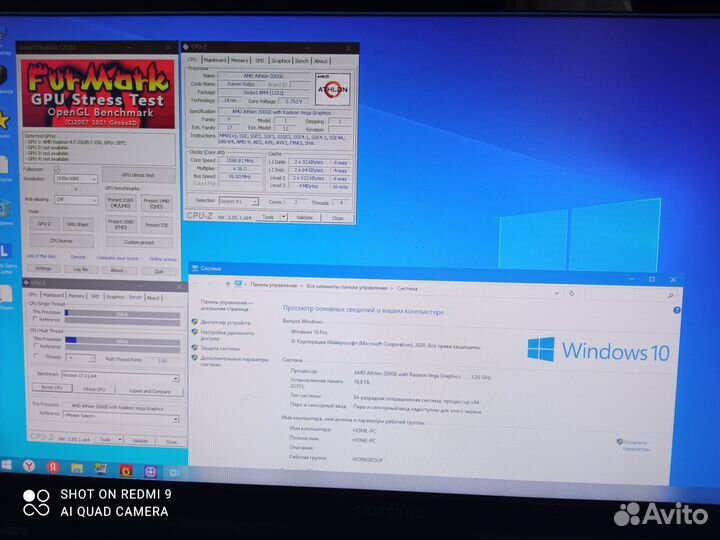Switch to the purple CPU-Z taskbar icon

150,471
